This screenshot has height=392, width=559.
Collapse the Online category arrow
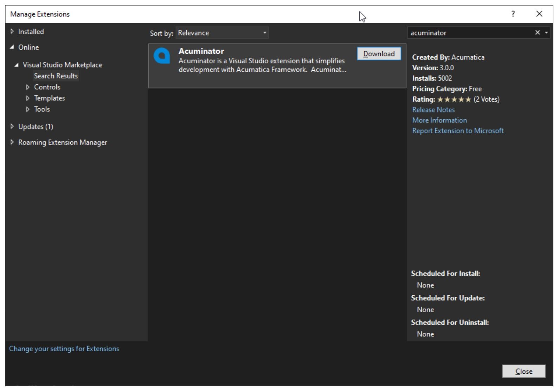12,47
